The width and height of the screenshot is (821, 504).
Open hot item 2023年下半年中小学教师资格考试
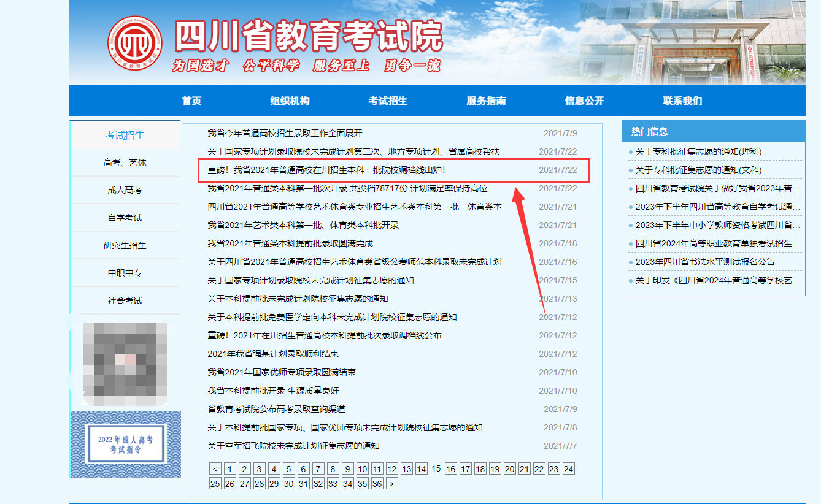pos(718,225)
